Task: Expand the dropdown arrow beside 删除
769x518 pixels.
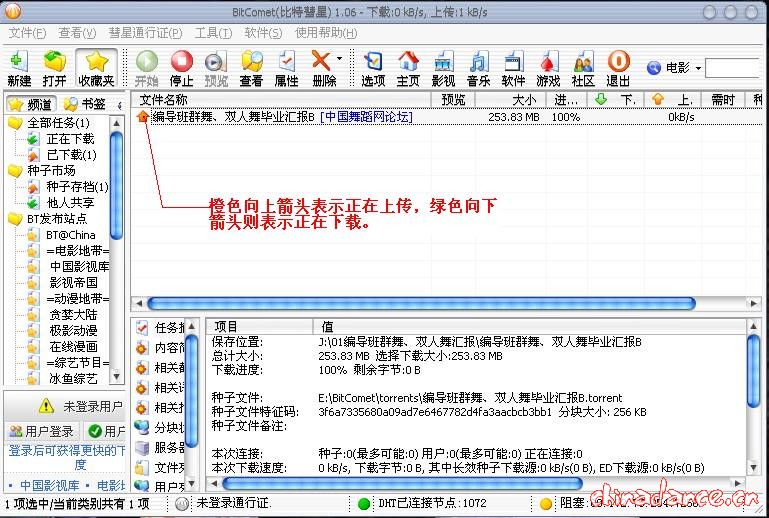Action: tap(339, 59)
